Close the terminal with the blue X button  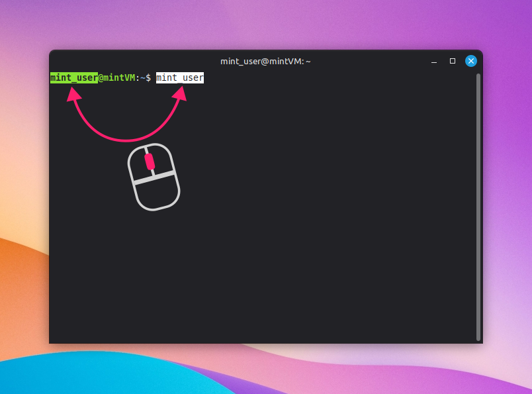471,61
